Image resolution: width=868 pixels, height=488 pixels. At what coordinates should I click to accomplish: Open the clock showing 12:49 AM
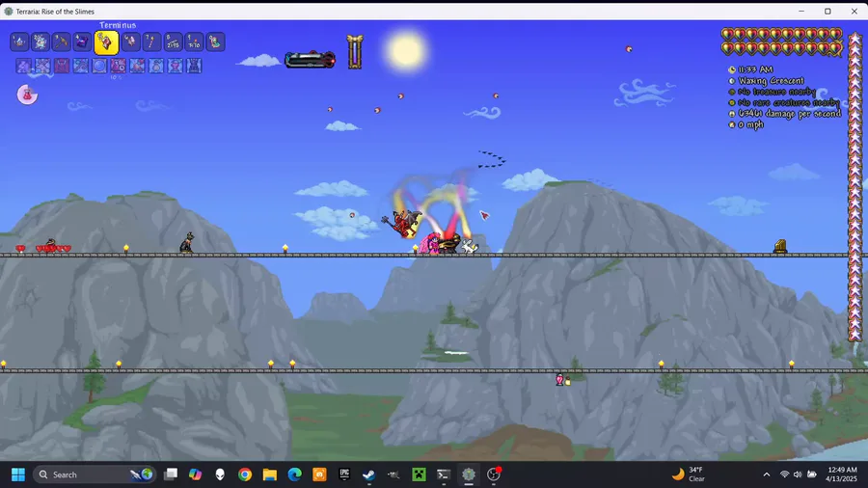click(841, 474)
